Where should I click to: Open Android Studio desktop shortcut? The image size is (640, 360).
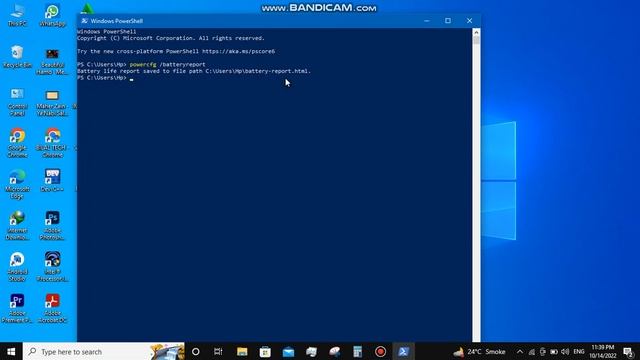17,267
